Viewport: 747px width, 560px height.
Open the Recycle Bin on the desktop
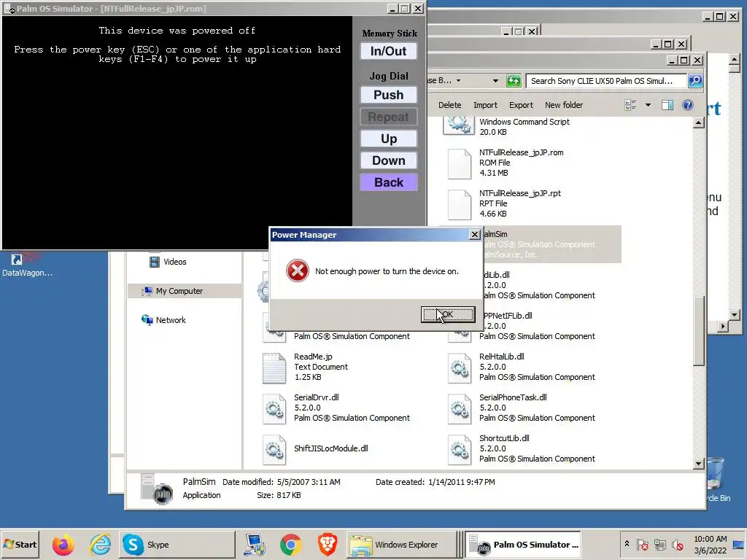pos(716,480)
